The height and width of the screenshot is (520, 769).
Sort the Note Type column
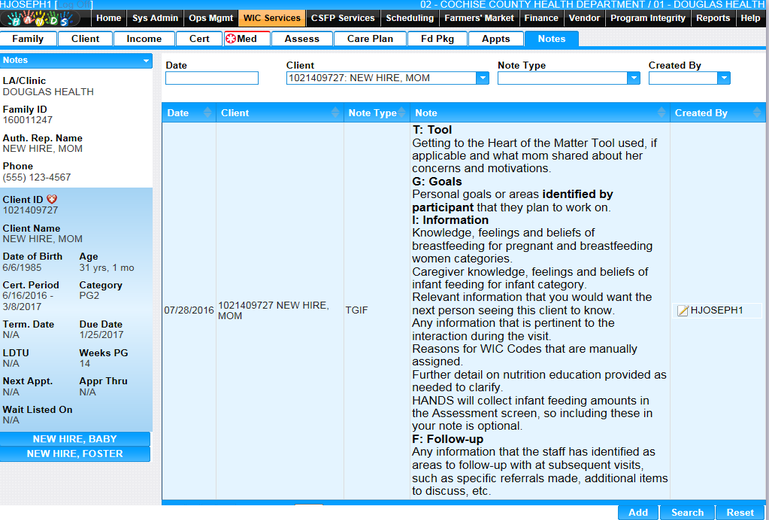click(x=404, y=114)
